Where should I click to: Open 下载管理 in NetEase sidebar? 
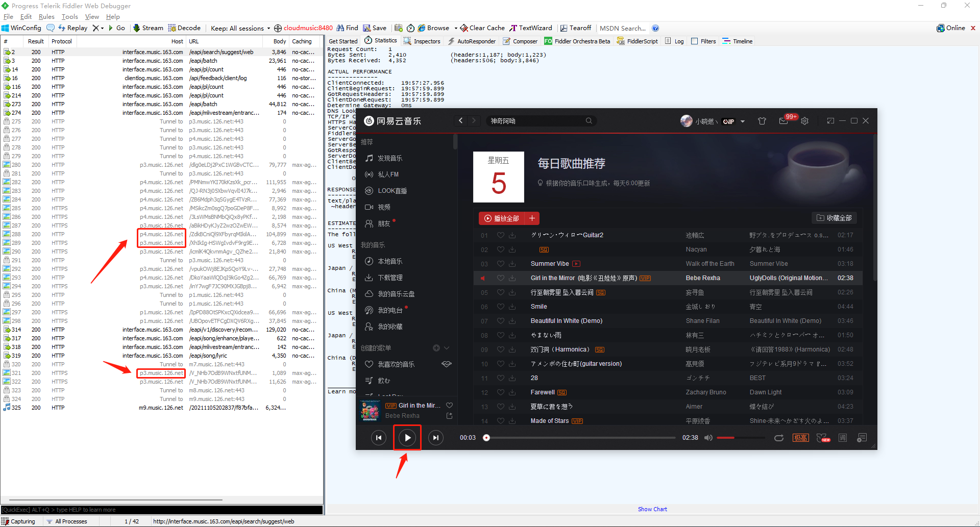point(390,278)
